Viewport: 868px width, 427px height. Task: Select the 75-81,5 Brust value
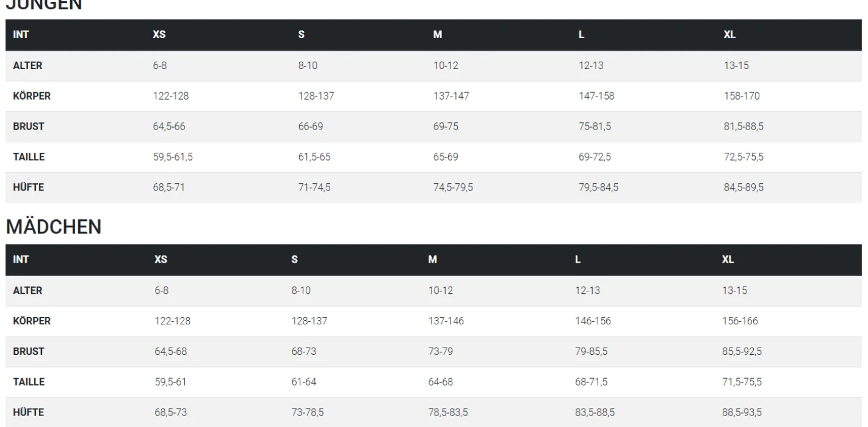(x=595, y=126)
